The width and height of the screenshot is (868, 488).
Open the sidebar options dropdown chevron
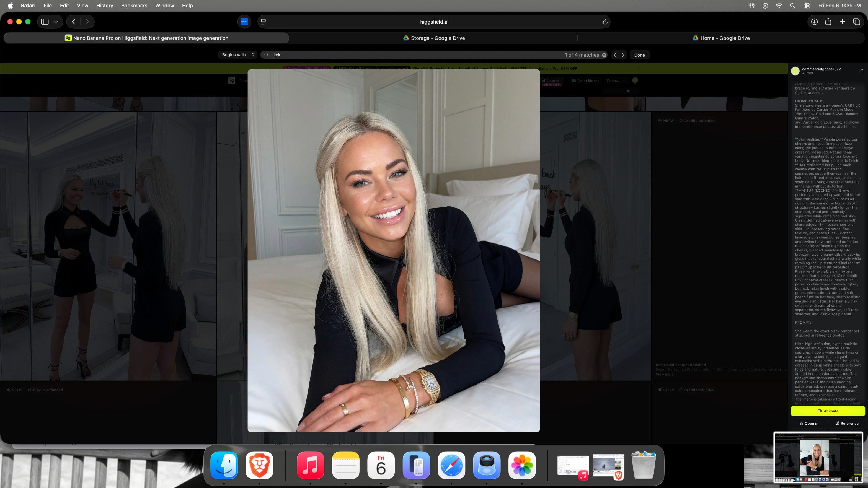click(56, 22)
